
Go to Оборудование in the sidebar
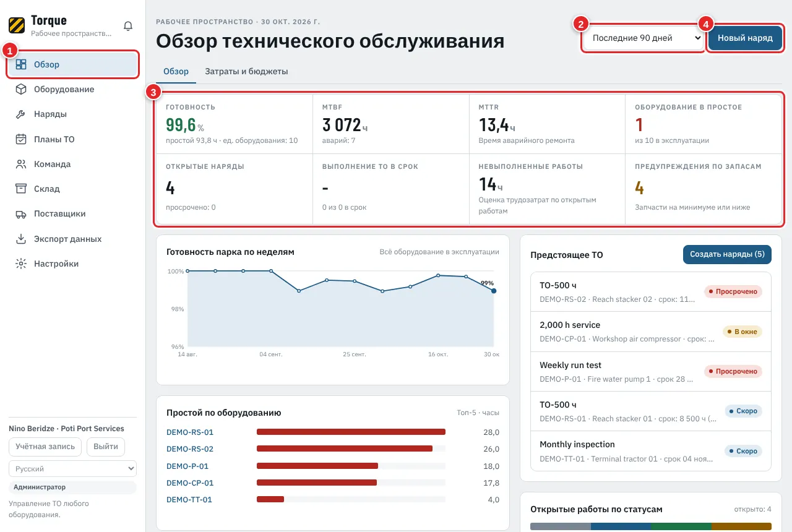point(72,89)
